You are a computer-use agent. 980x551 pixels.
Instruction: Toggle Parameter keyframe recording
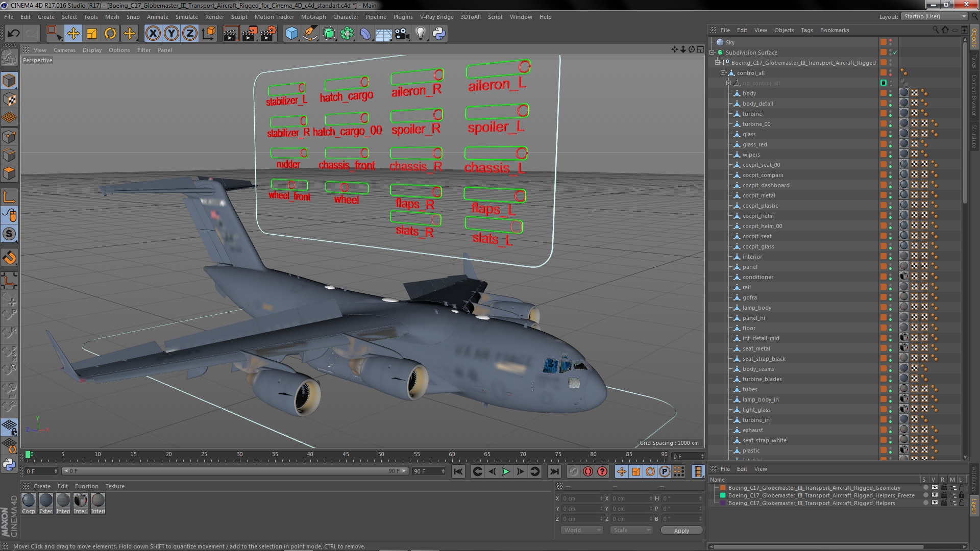(665, 471)
